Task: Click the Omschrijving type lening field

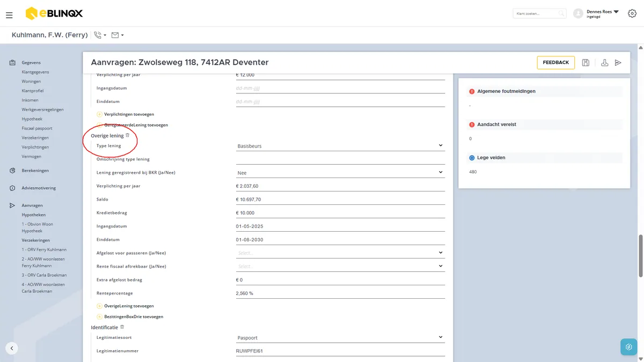Action: tap(340, 159)
